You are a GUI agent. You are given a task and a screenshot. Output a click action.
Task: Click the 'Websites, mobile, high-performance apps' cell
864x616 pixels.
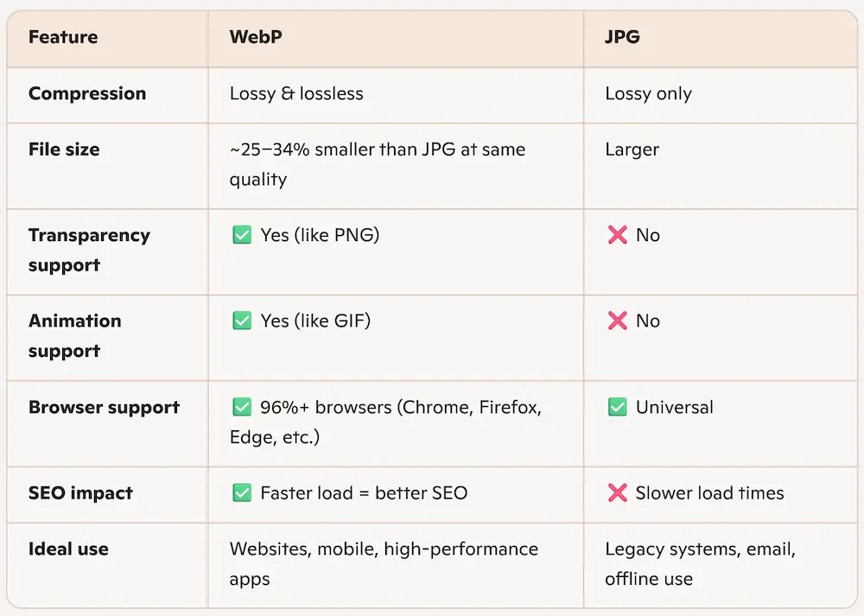coord(384,563)
